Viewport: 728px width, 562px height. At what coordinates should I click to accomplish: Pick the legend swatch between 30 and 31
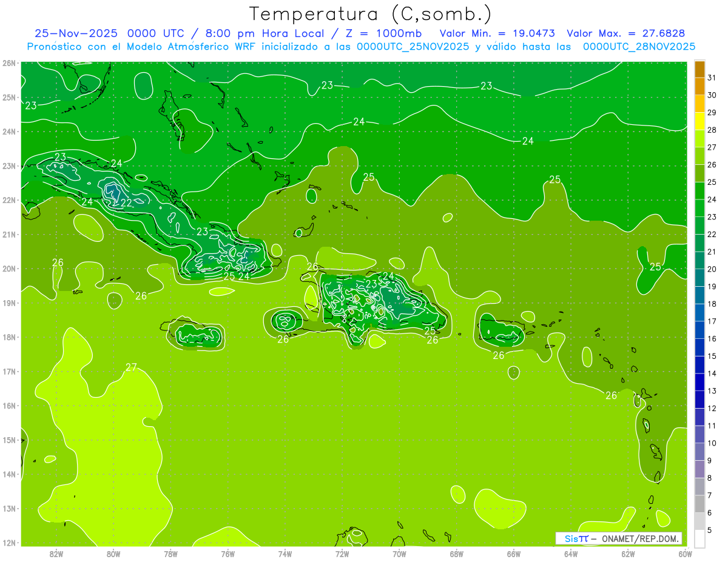tap(699, 86)
